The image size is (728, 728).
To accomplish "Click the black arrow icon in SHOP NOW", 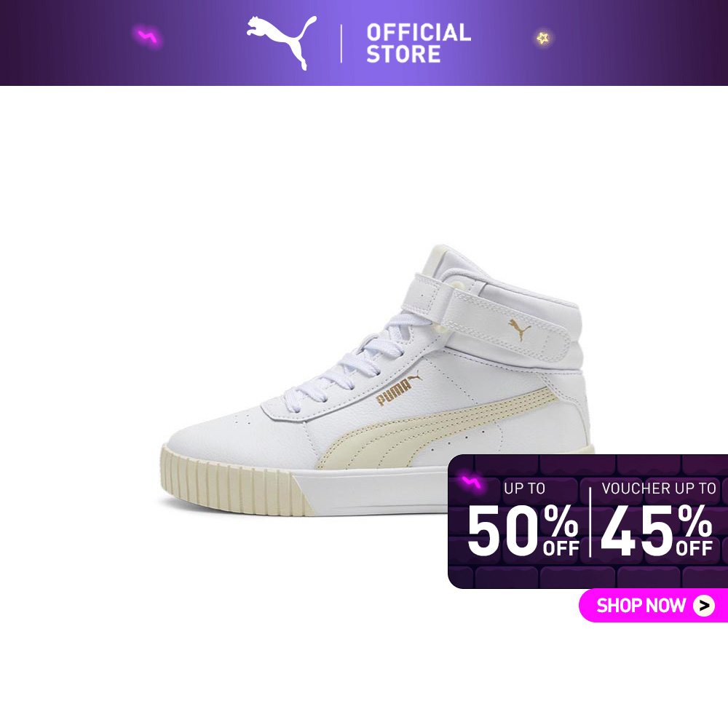I will [704, 606].
